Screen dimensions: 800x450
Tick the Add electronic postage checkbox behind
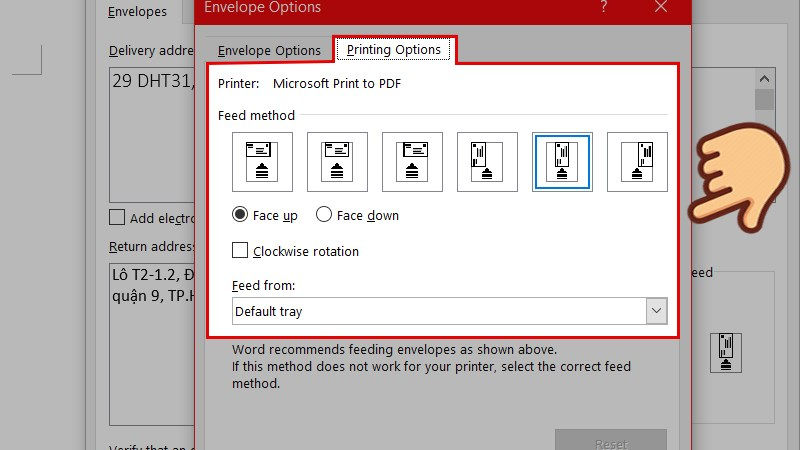[117, 217]
